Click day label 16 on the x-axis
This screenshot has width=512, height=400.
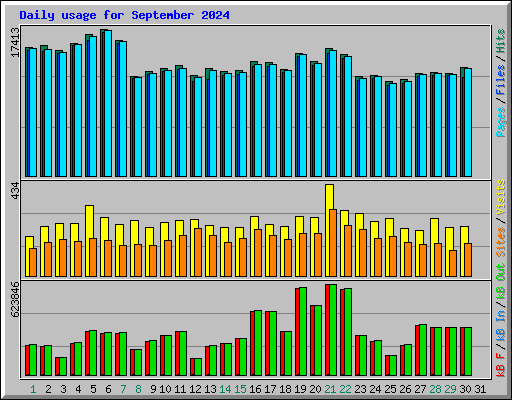pyautogui.click(x=255, y=389)
